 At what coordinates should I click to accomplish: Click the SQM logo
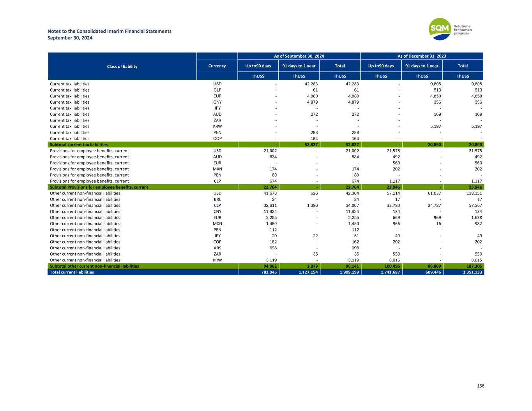pos(440,29)
